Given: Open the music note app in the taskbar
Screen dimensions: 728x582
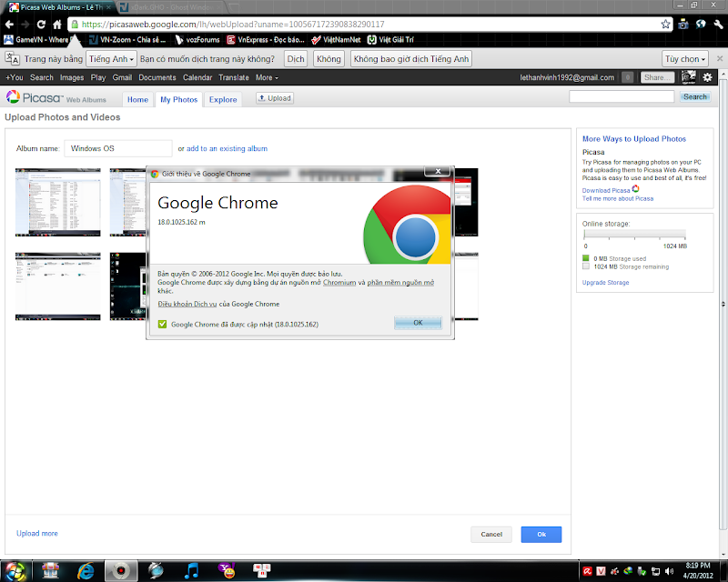Looking at the screenshot, I should coord(191,570).
